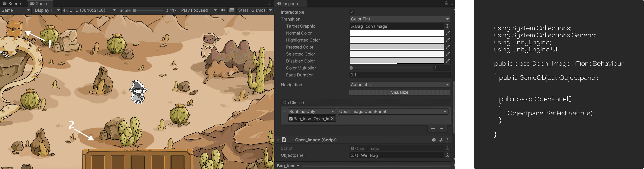Click the Script Open_Image field
Image resolution: width=644 pixels, height=169 pixels.
397,149
